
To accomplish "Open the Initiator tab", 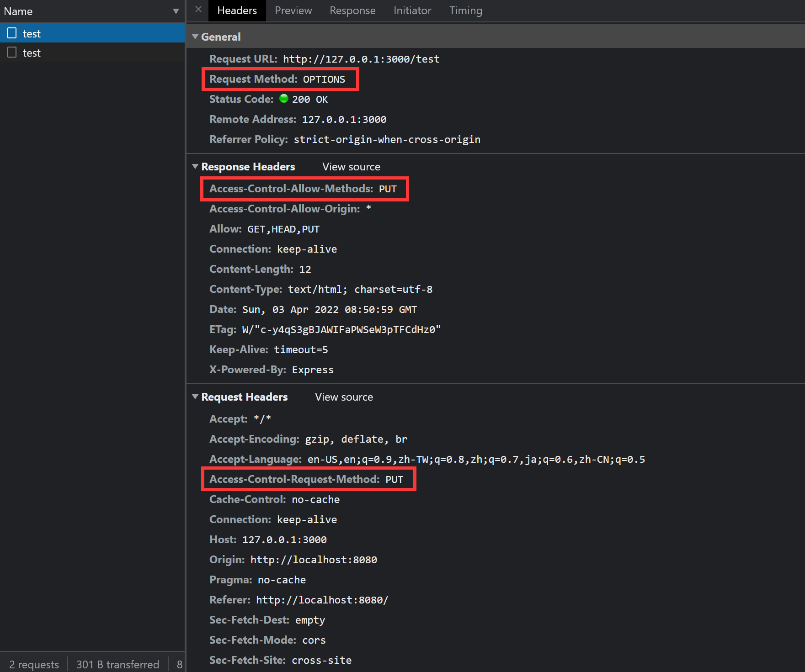I will coord(412,11).
